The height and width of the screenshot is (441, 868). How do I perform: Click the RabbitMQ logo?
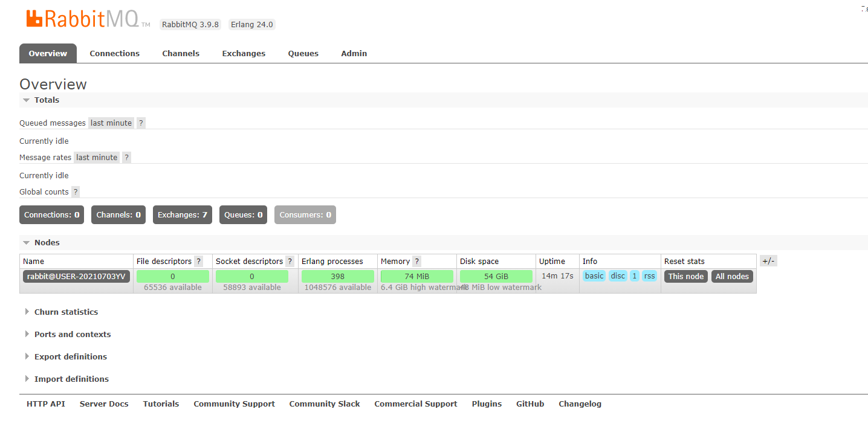pos(88,19)
